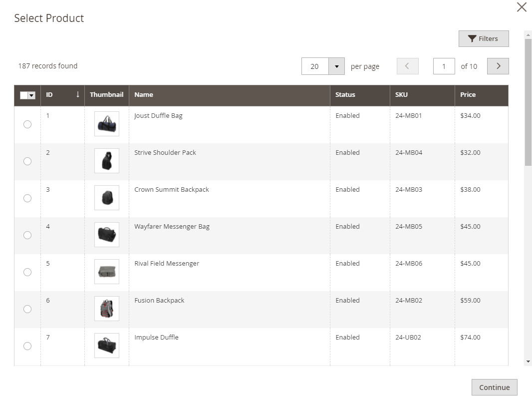The image size is (532, 396).
Task: Go to the next page of products
Action: pyautogui.click(x=498, y=66)
